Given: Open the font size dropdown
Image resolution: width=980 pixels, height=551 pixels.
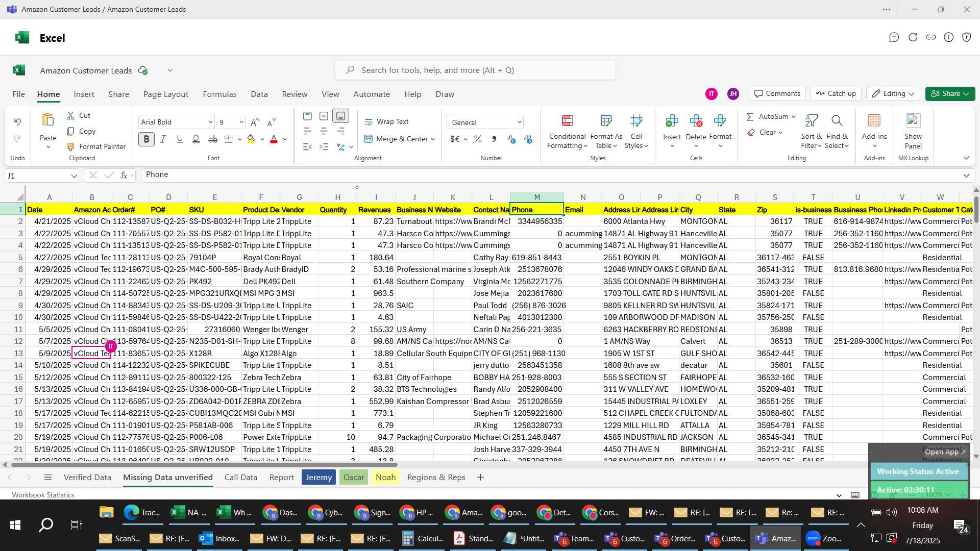Looking at the screenshot, I should tap(241, 122).
